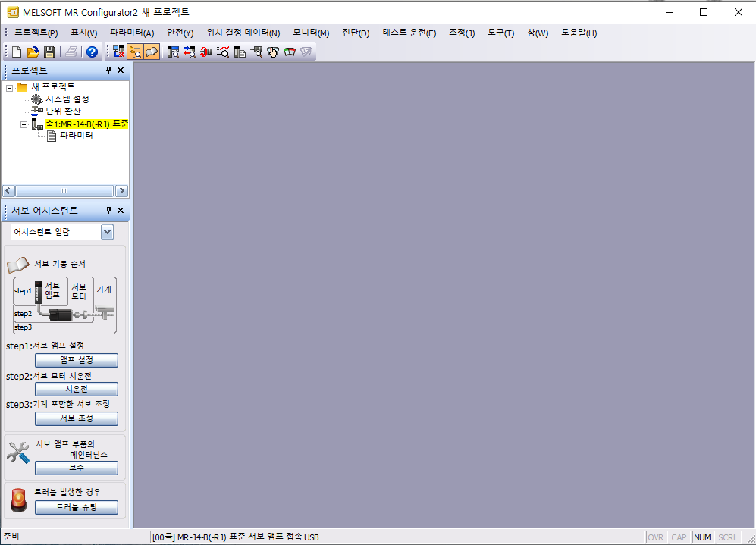Image resolution: width=756 pixels, height=545 pixels.
Task: Click the servo step1/step2/step3 diagram
Action: pos(64,305)
